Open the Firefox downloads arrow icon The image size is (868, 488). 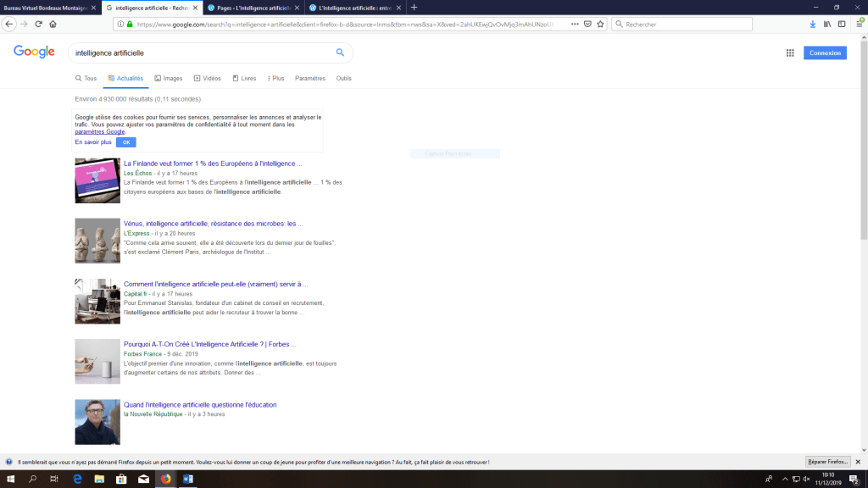coord(813,24)
